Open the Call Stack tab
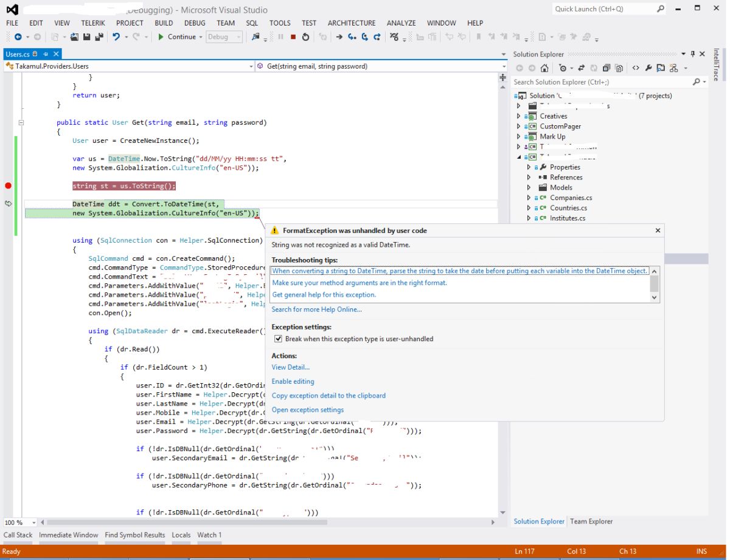 [x=18, y=535]
